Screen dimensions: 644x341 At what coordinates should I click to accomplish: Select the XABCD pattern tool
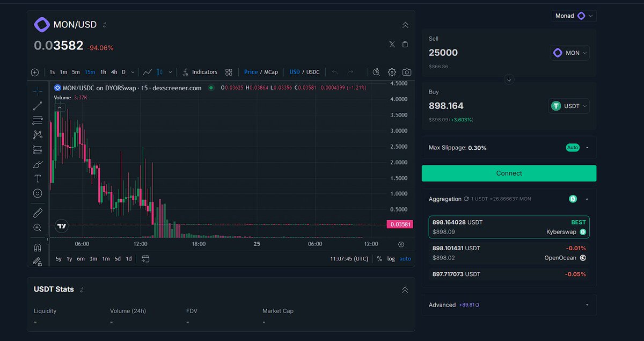[38, 135]
